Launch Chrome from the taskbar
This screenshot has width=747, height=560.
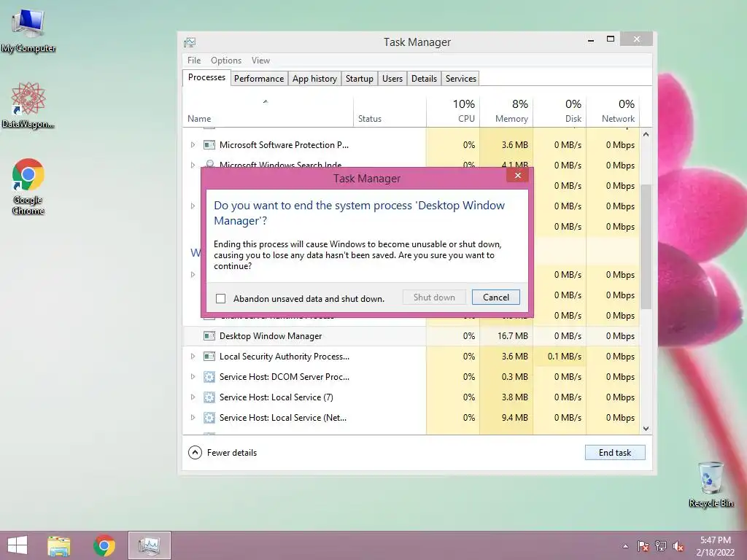pos(104,545)
